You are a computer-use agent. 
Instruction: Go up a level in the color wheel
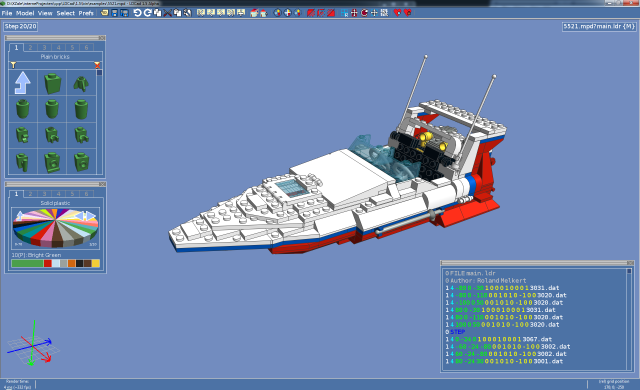[x=19, y=215]
